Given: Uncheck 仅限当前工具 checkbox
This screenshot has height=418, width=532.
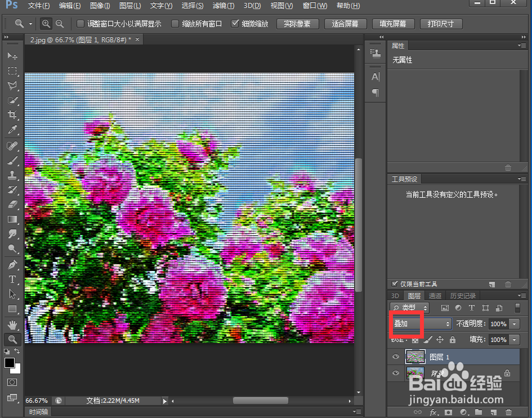Looking at the screenshot, I should point(394,283).
